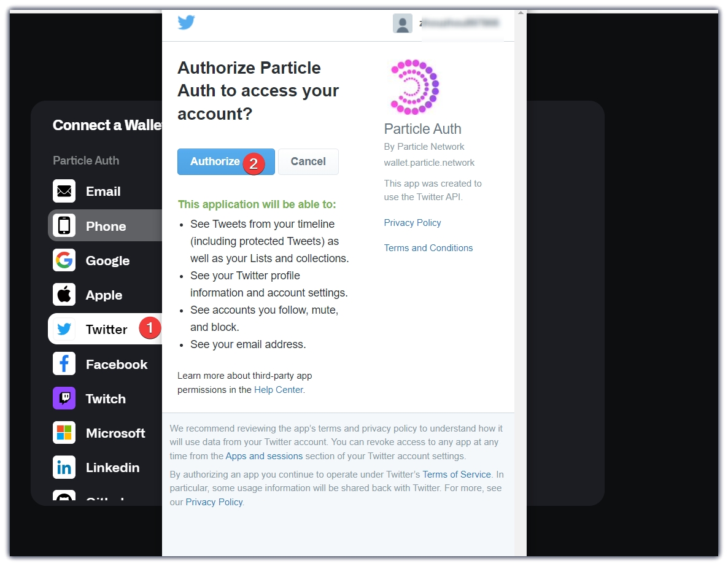This screenshot has width=728, height=566.
Task: Click the Microsoft logo icon
Action: pos(64,433)
